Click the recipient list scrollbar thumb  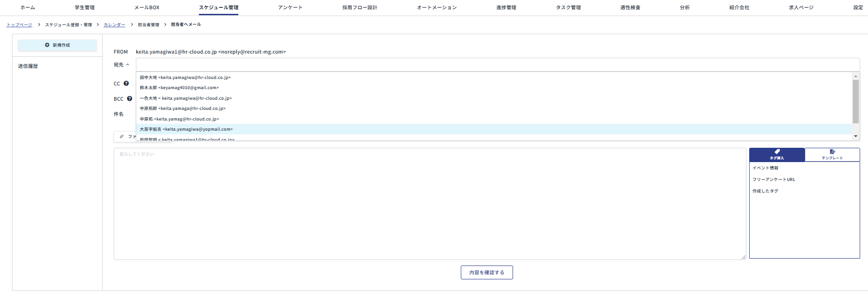[856, 102]
